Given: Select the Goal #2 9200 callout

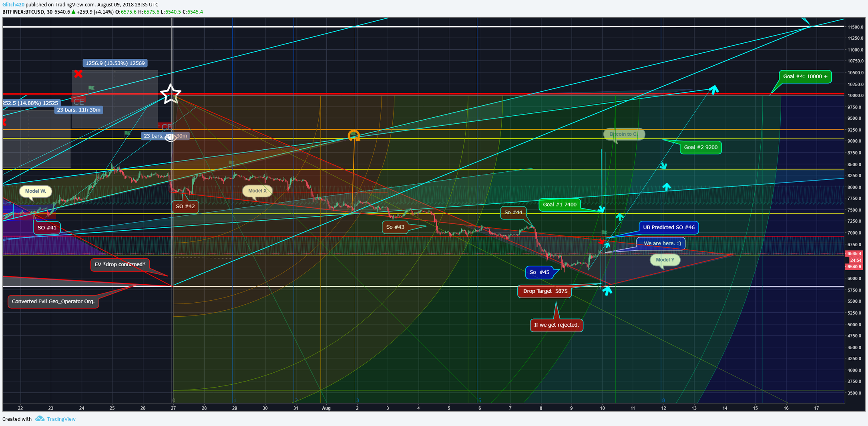Looking at the screenshot, I should click(x=701, y=147).
